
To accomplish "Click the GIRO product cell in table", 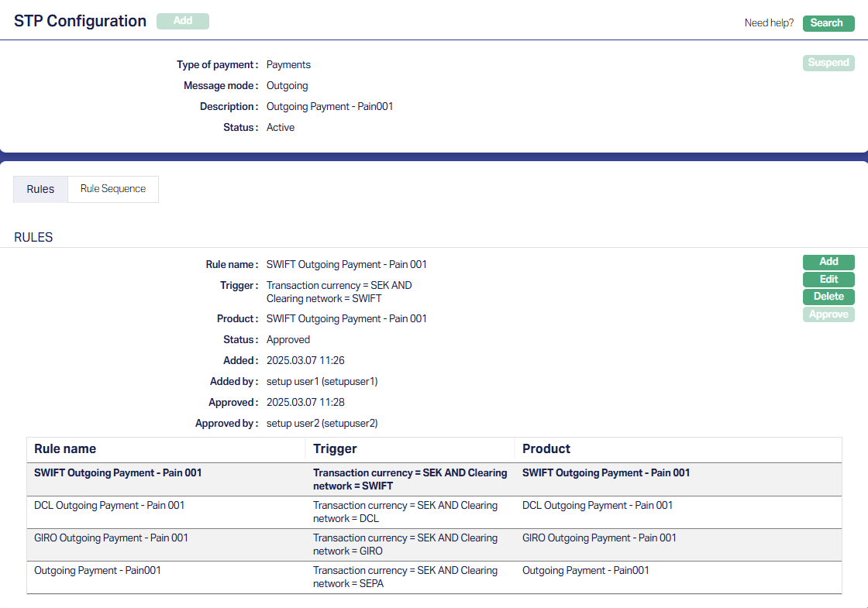I will [x=599, y=538].
